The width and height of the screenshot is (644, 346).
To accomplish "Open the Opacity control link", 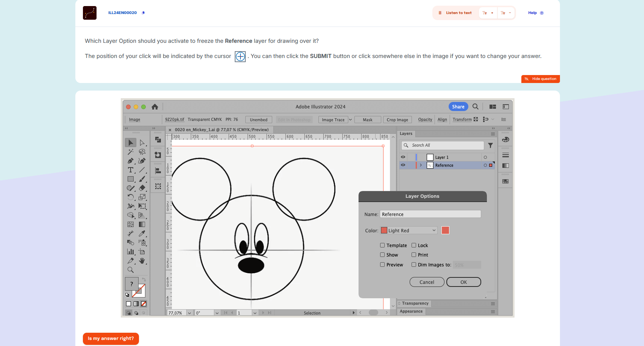I will (x=425, y=120).
